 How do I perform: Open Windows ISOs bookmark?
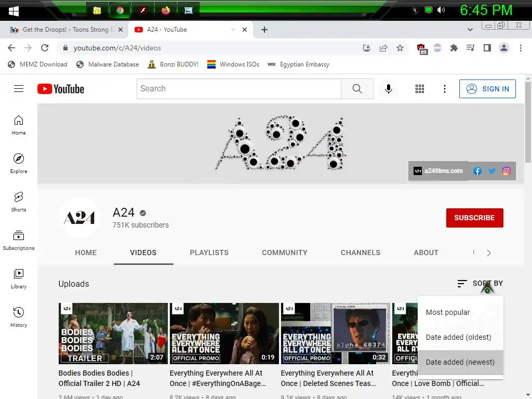(233, 64)
